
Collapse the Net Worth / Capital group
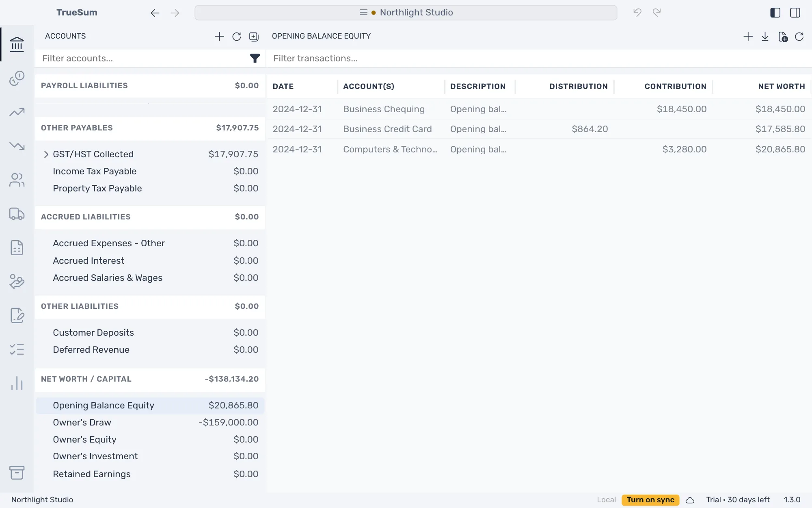[x=150, y=379]
